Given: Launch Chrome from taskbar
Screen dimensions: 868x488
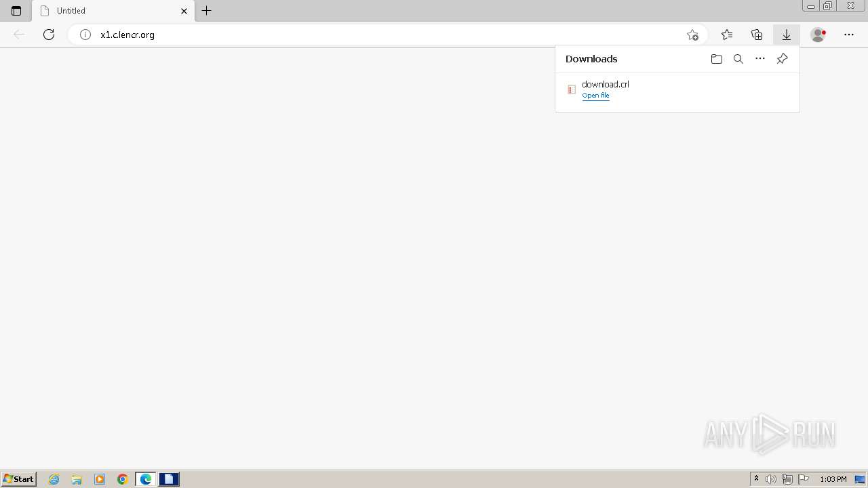Looking at the screenshot, I should click(123, 479).
